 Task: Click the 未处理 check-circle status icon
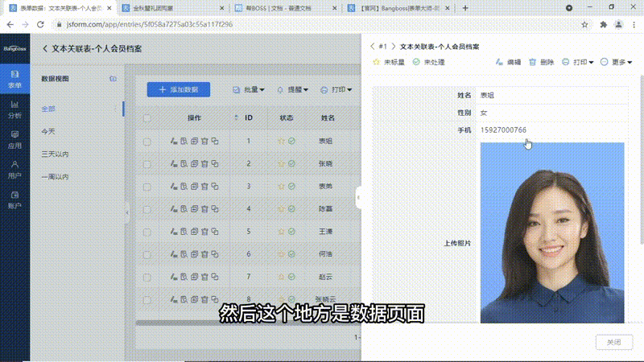point(416,62)
